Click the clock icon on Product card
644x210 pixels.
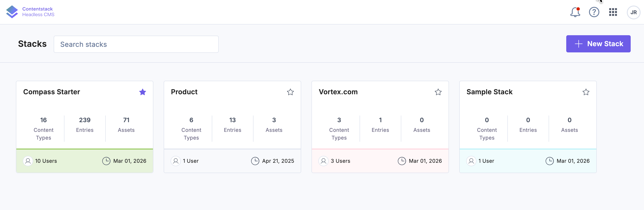255,161
